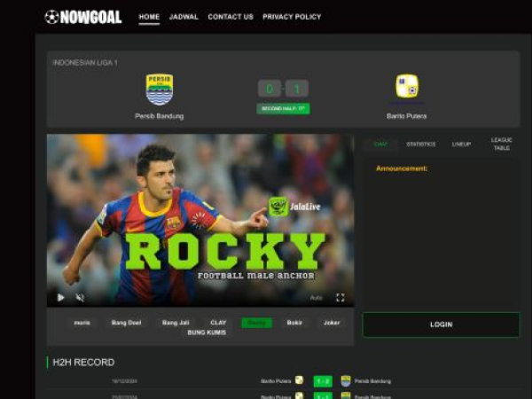Play the live stream video
The width and height of the screenshot is (532, 399).
pyautogui.click(x=61, y=298)
